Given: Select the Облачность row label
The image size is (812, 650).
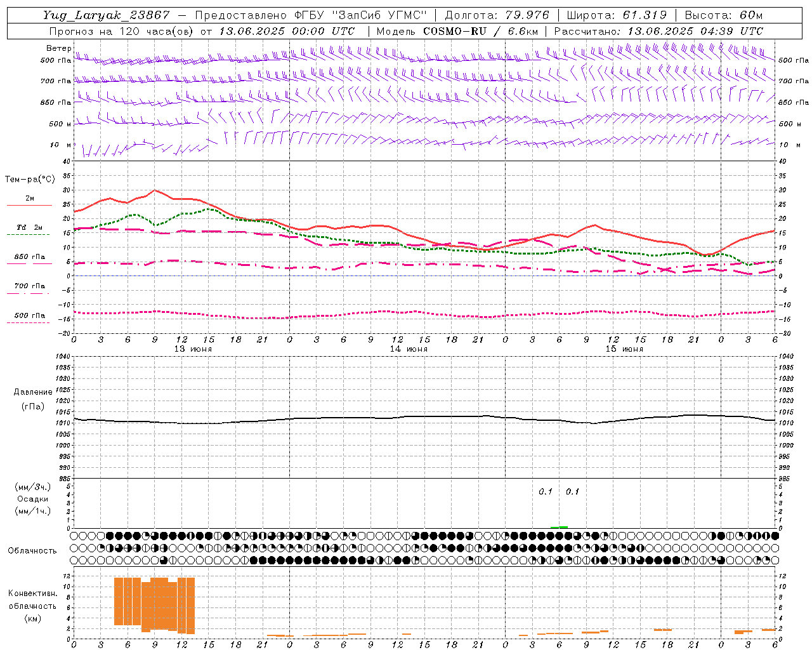Looking at the screenshot, I should 32,551.
